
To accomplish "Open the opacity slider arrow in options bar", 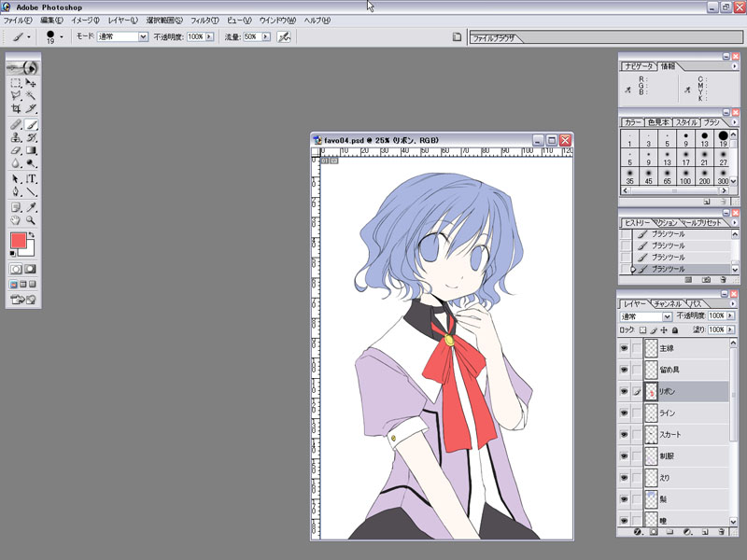I will [209, 36].
